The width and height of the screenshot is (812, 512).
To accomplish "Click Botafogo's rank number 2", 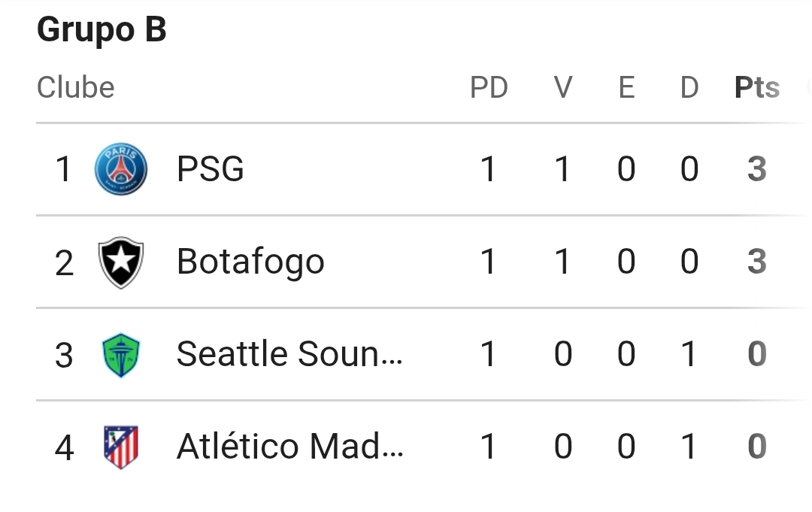I will pyautogui.click(x=65, y=263).
